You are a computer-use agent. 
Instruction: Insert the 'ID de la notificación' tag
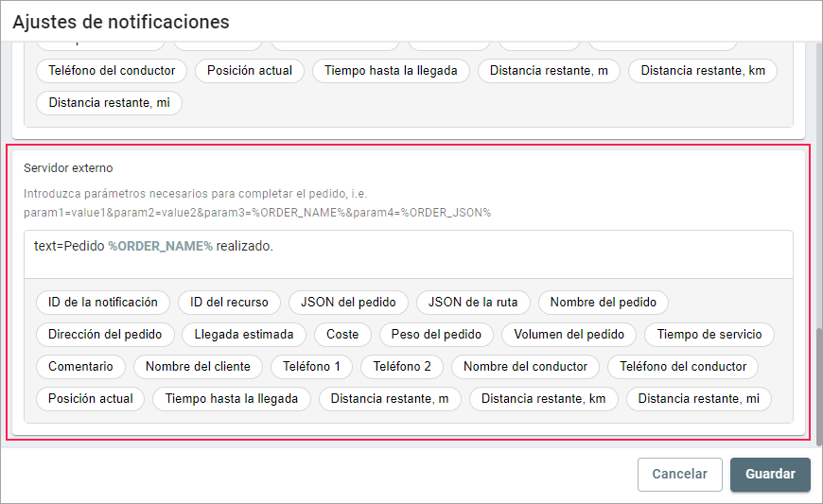point(103,303)
